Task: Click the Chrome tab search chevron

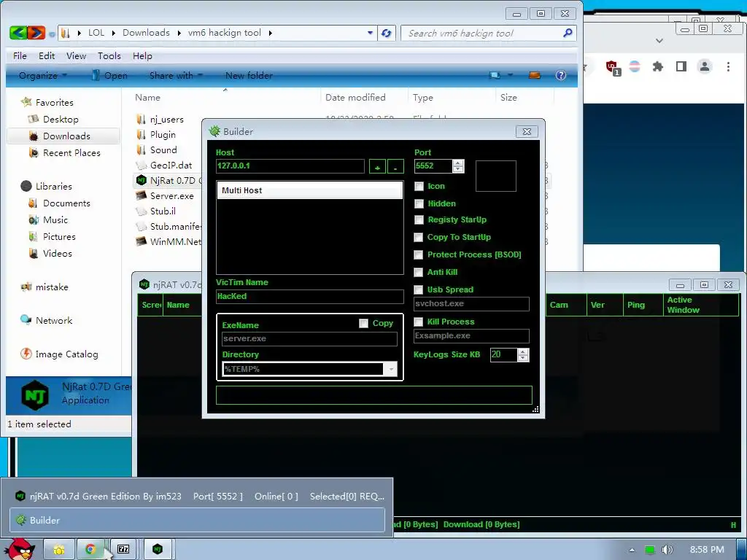Action: click(659, 41)
